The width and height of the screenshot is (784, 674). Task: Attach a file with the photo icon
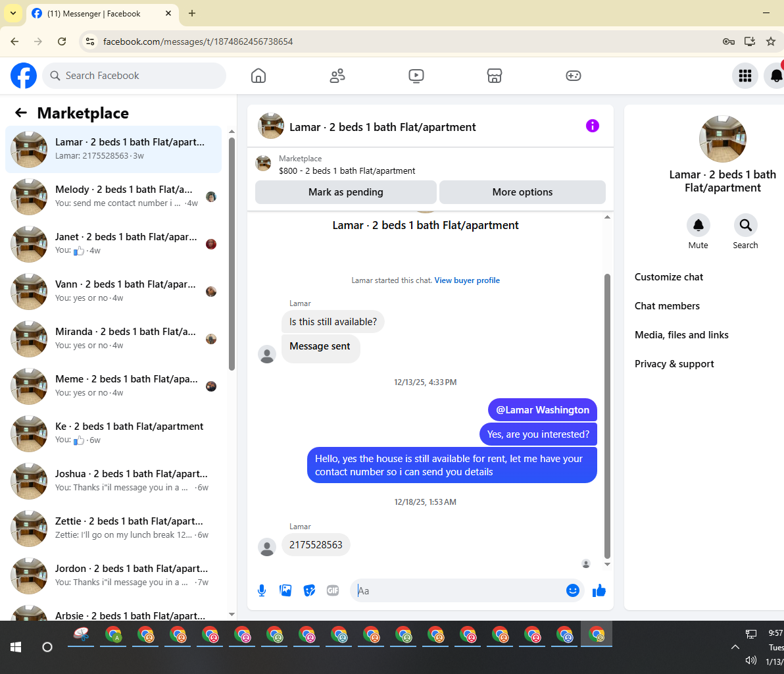point(285,591)
